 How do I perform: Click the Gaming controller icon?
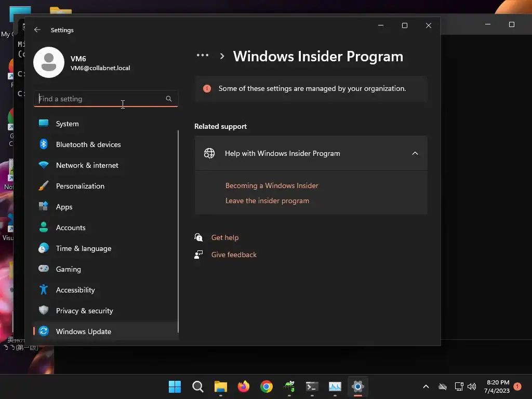coord(44,269)
